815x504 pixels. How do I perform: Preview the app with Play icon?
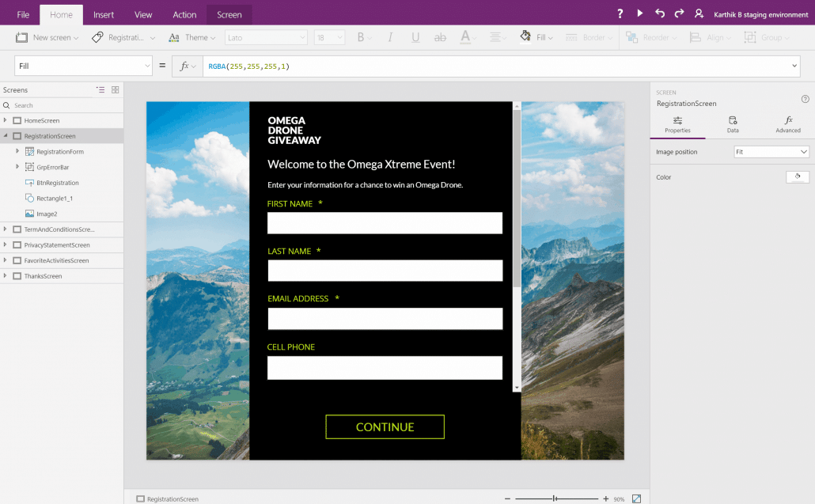(640, 13)
